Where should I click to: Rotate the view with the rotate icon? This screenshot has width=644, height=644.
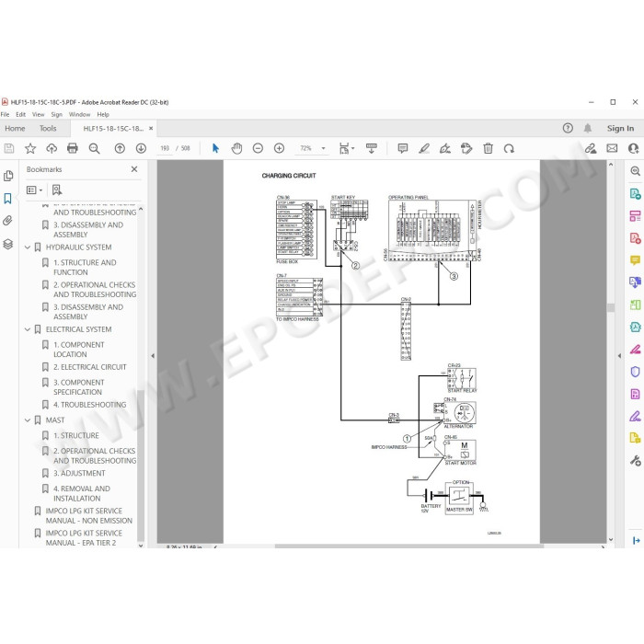point(509,148)
